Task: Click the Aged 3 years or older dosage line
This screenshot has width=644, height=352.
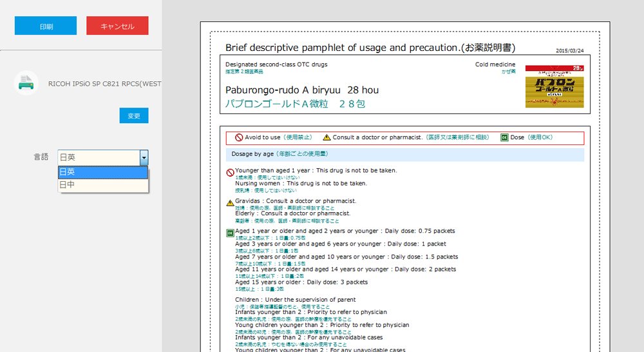Action: pos(341,244)
